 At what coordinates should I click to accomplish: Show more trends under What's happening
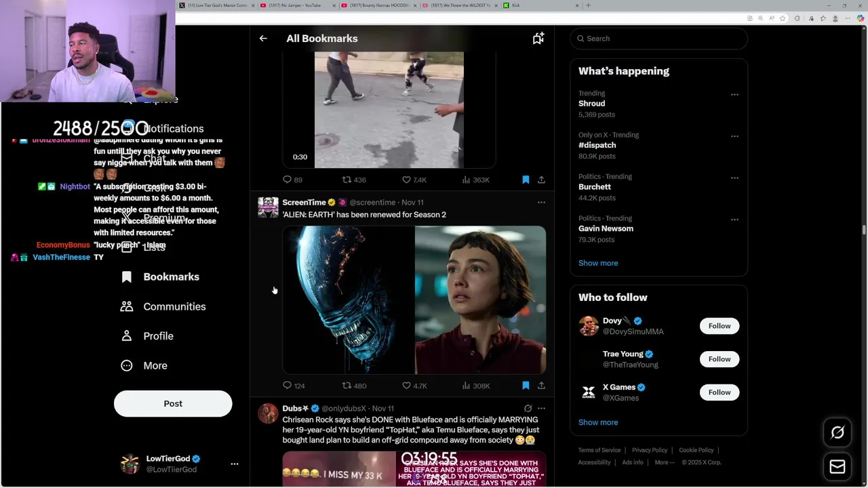[598, 263]
